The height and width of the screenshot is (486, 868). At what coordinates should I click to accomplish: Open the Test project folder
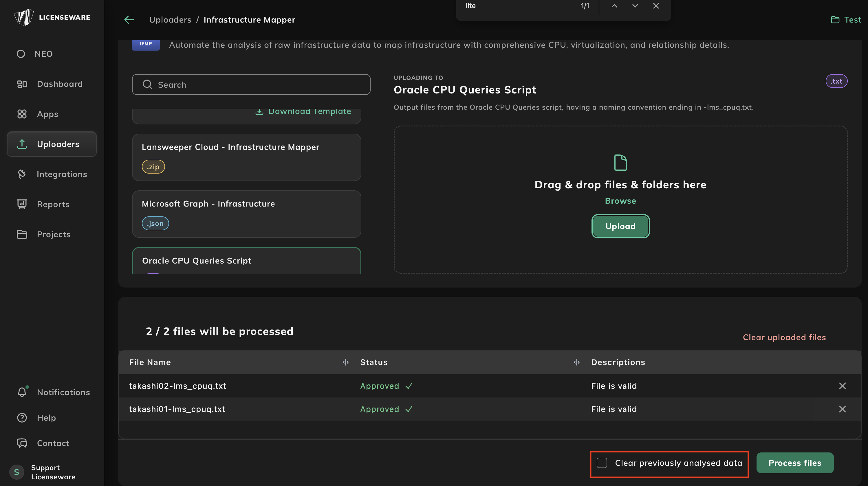click(x=846, y=20)
